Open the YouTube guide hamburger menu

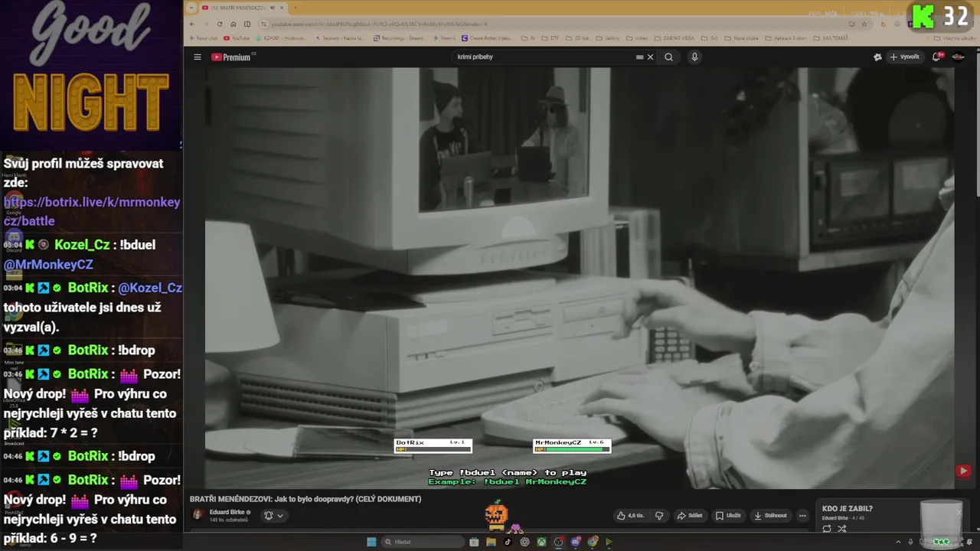pos(197,57)
